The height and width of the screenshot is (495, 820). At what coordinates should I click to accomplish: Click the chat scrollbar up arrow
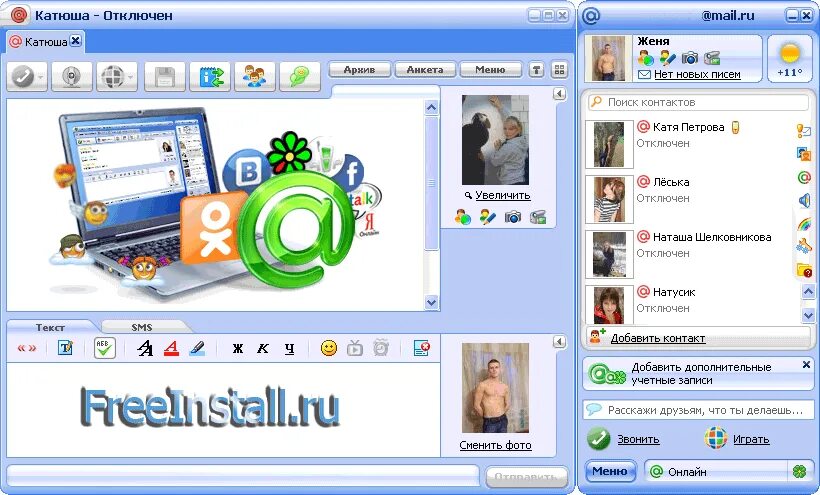[x=431, y=108]
